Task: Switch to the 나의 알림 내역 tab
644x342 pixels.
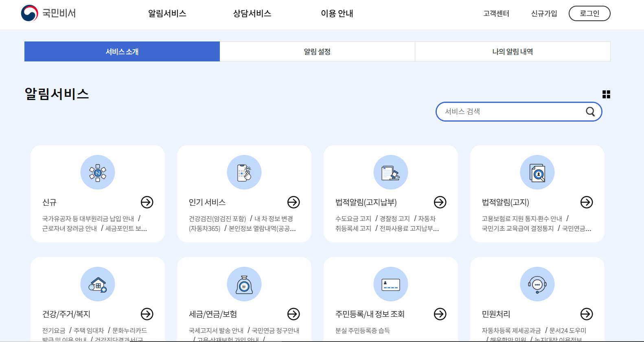Action: pyautogui.click(x=513, y=52)
